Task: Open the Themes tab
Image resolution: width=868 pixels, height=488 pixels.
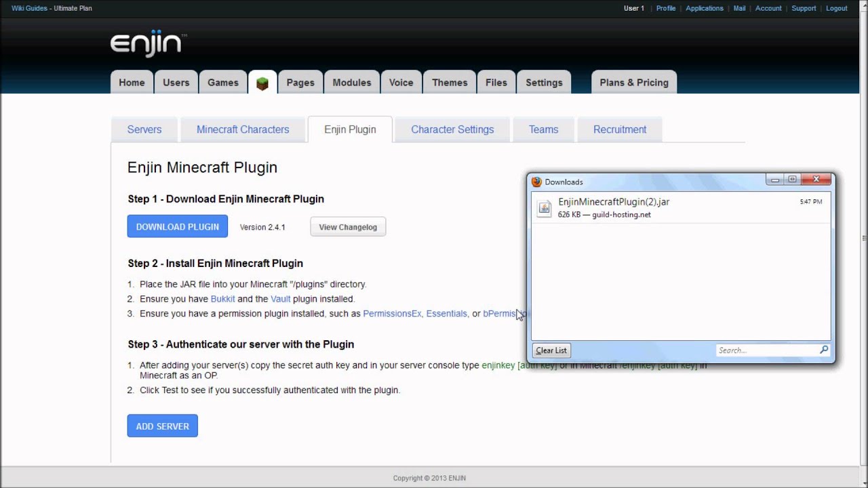Action: click(450, 83)
